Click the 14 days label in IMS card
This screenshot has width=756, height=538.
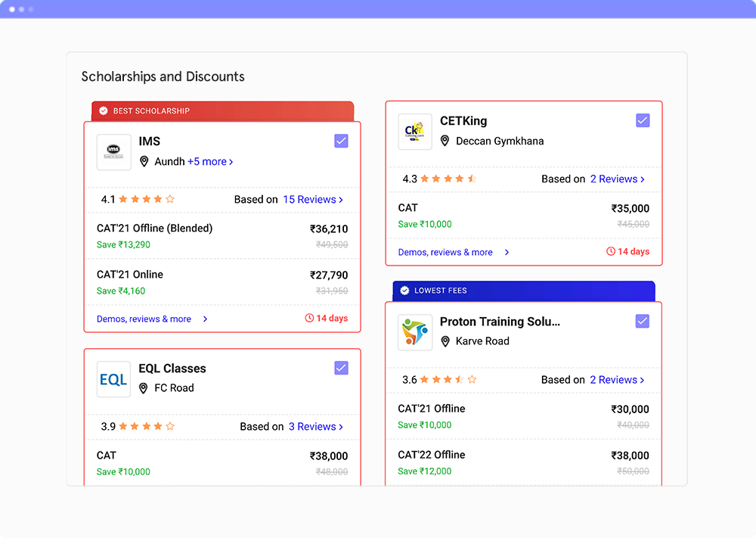pyautogui.click(x=332, y=319)
